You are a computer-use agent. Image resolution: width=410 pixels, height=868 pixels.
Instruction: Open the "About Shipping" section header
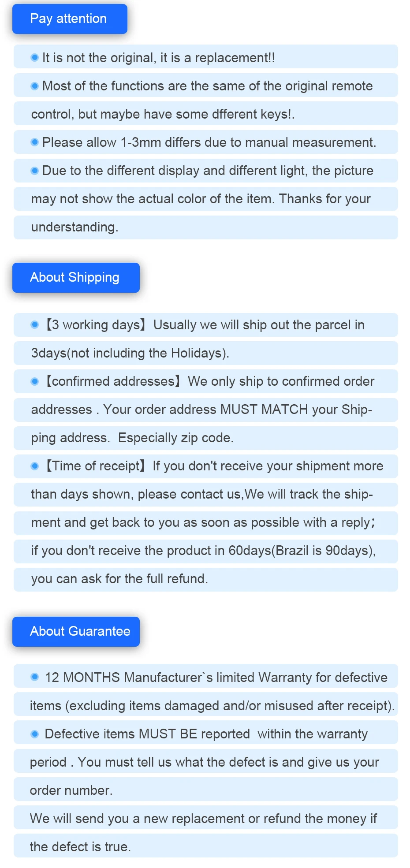pos(76,278)
